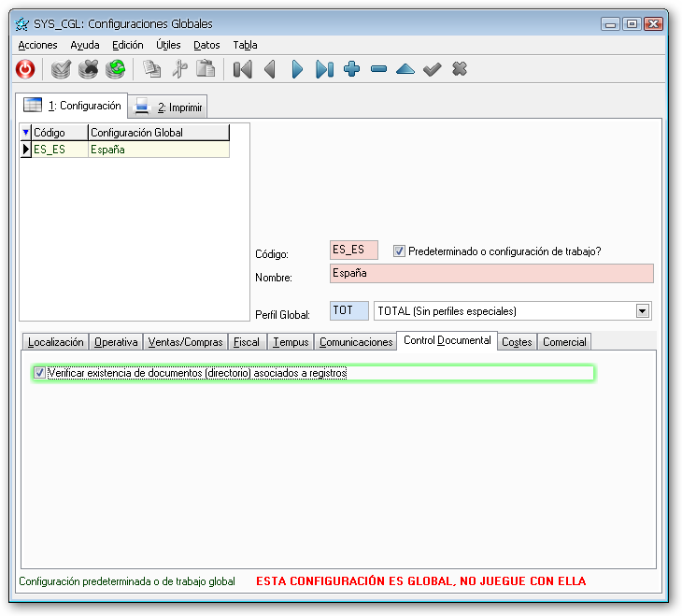Select the España cell in grid

(x=159, y=150)
